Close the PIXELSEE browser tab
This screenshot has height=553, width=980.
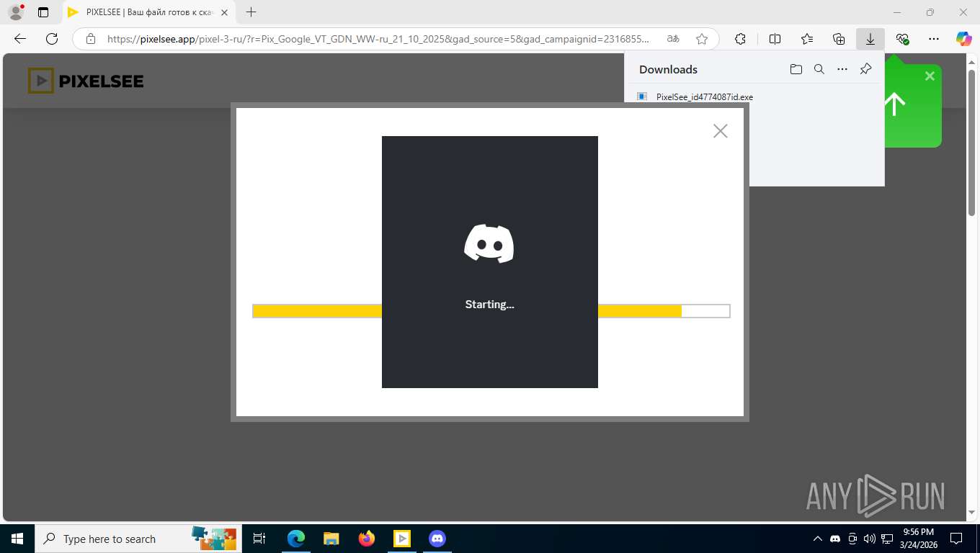click(x=226, y=12)
